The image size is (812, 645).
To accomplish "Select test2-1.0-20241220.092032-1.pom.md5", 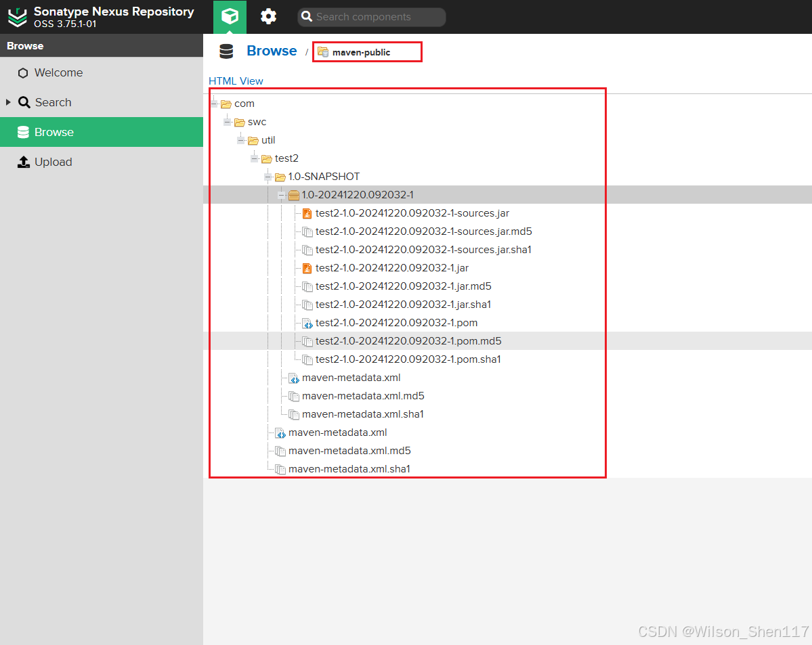I will 408,341.
